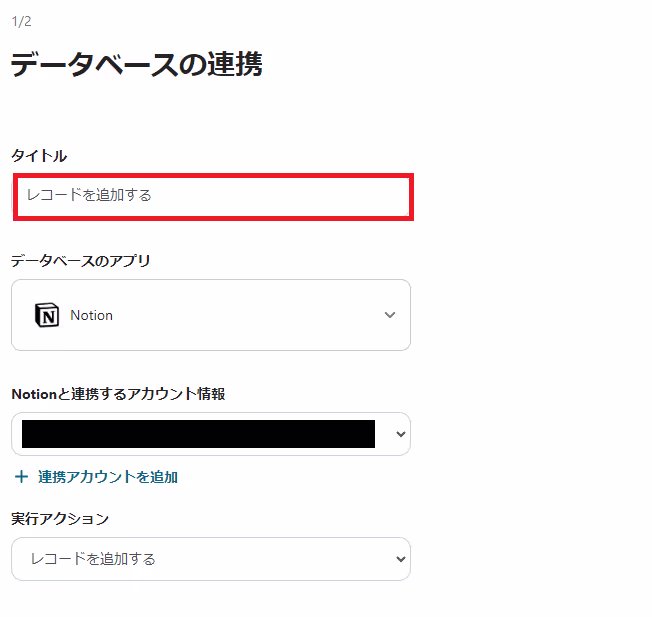Open the データベースのアプリ Notion dropdown
This screenshot has width=652, height=617.
pyautogui.click(x=211, y=315)
